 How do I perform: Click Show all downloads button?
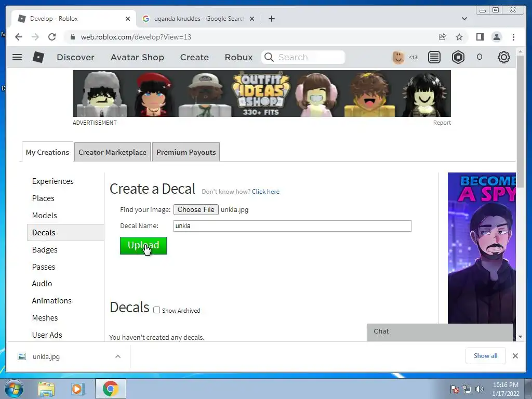pos(486,355)
